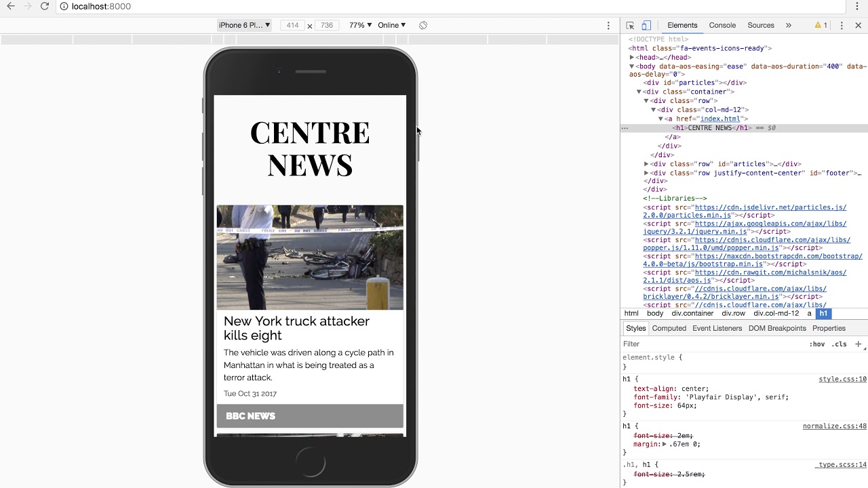
Task: Open DevTools customize menu dots
Action: coord(842,25)
